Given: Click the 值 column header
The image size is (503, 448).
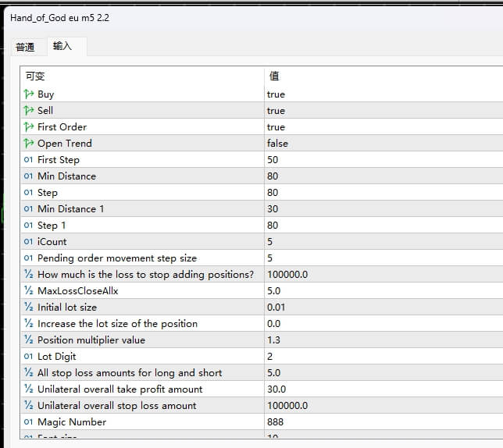Looking at the screenshot, I should tap(274, 76).
